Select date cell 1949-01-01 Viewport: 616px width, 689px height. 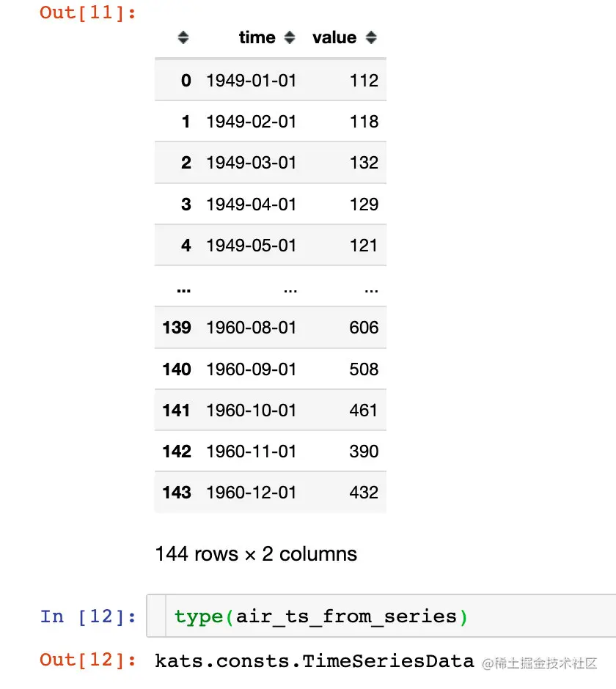[x=252, y=81]
